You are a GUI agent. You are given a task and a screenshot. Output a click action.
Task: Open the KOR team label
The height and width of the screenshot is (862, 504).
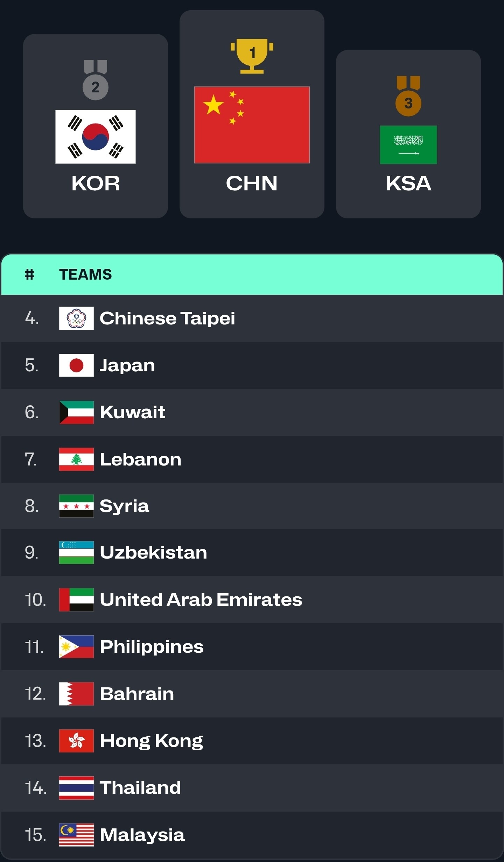coord(96,183)
